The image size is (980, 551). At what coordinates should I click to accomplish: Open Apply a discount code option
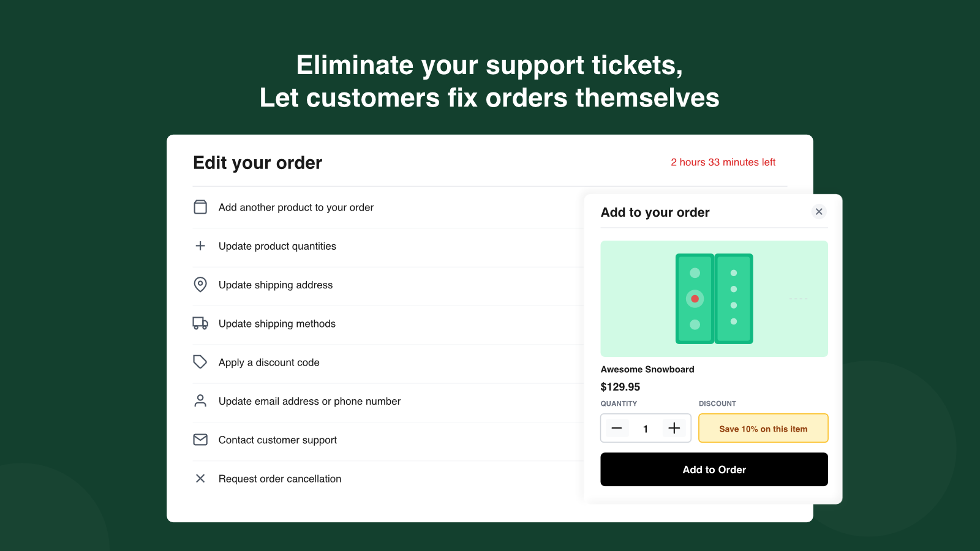pyautogui.click(x=269, y=362)
